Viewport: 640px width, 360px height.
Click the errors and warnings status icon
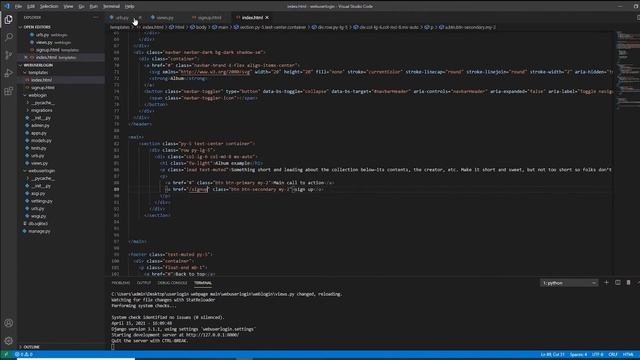[x=24, y=354]
